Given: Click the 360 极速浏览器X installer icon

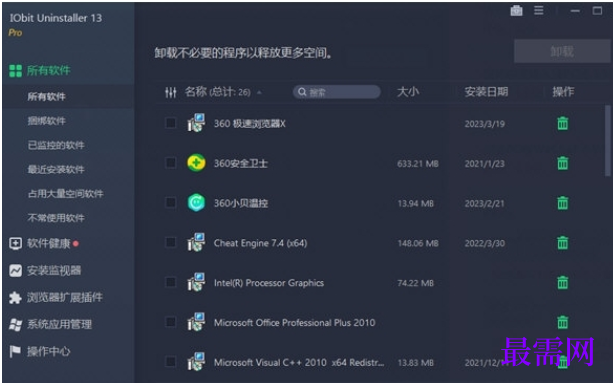Looking at the screenshot, I should pyautogui.click(x=196, y=123).
